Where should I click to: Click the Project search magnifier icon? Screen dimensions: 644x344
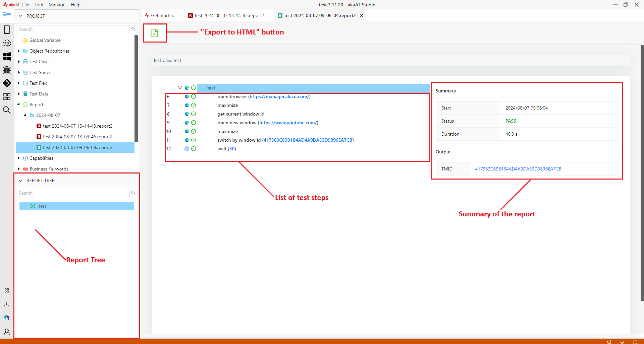pyautogui.click(x=133, y=29)
